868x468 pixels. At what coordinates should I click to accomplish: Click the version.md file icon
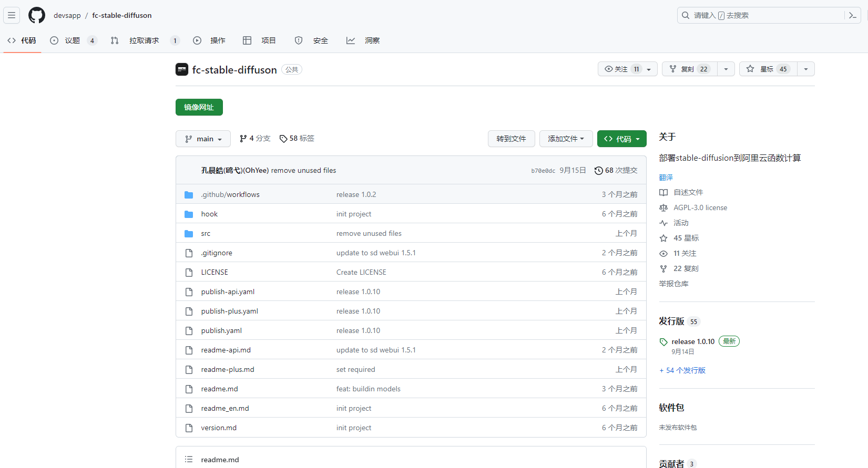[x=189, y=428]
